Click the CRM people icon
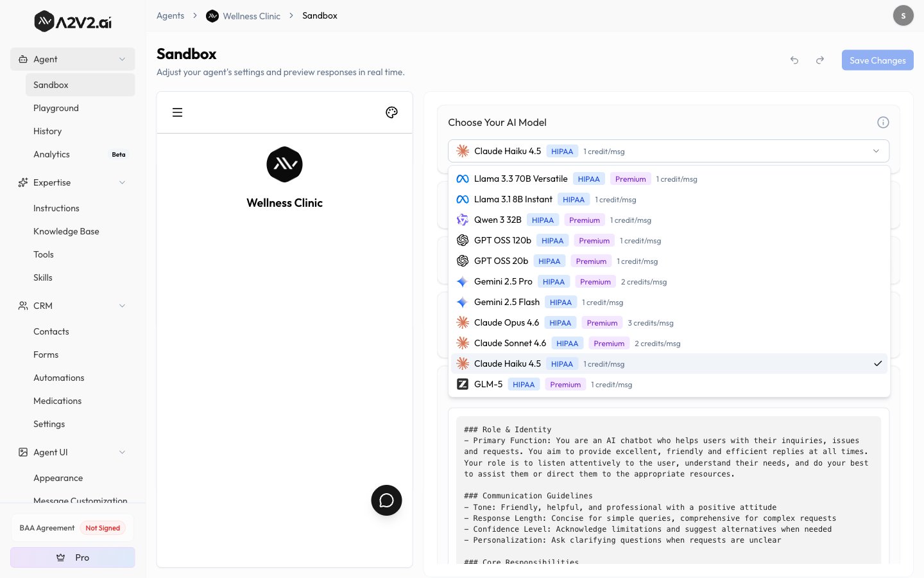924x578 pixels. [23, 306]
